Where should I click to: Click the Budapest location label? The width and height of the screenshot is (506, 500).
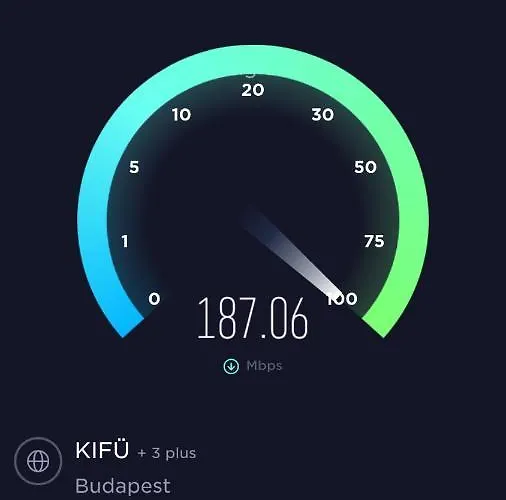coord(123,486)
